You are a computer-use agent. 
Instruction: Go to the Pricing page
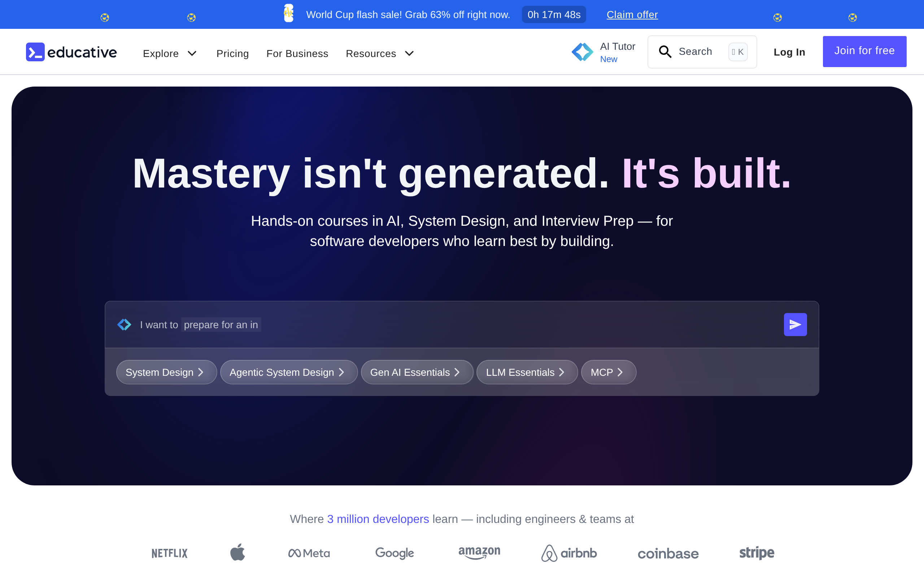(x=232, y=53)
